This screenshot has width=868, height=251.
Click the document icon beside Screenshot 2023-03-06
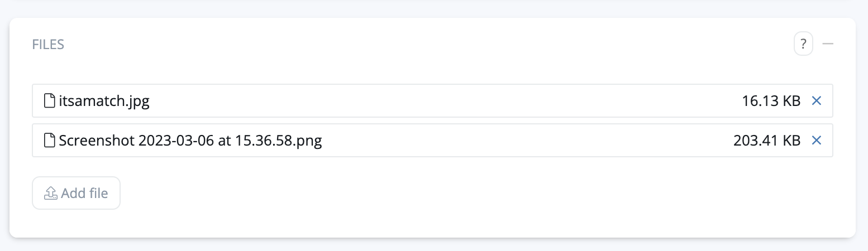tap(50, 141)
